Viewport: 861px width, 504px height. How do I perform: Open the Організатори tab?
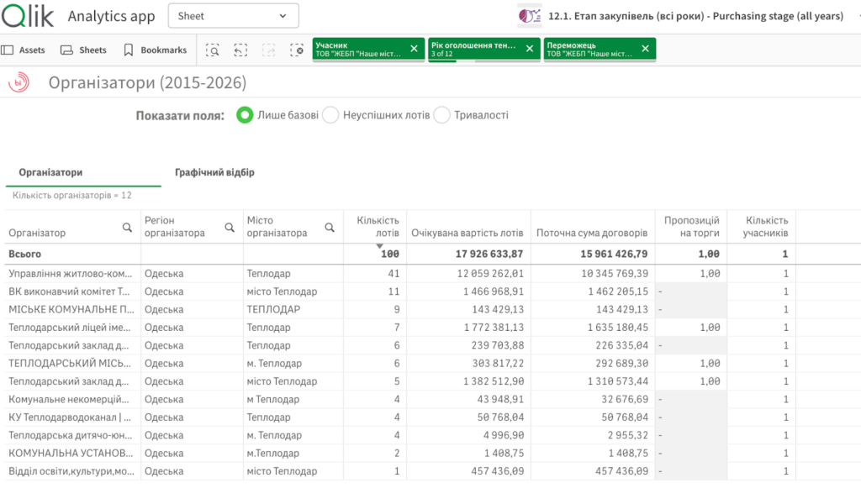pyautogui.click(x=50, y=172)
